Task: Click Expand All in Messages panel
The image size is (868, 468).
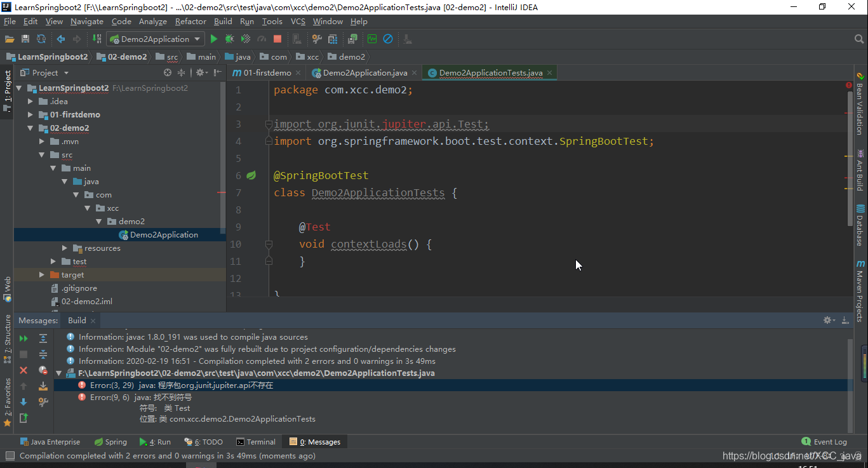Action: click(x=43, y=338)
